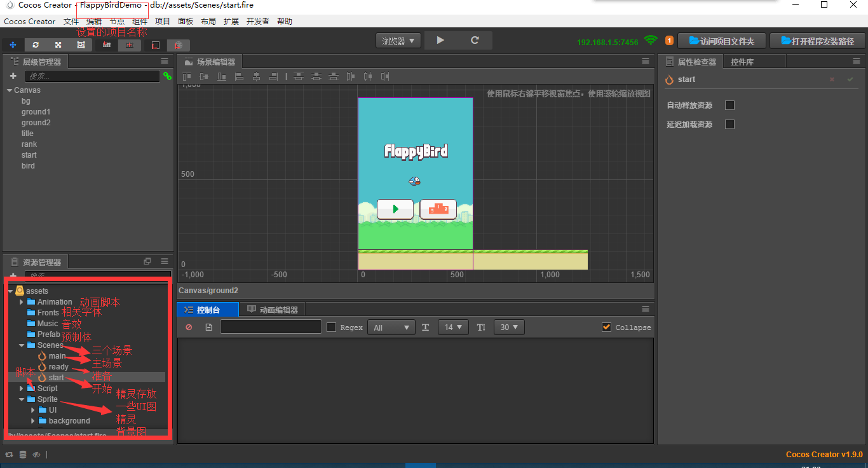Click the console filter text field
The height and width of the screenshot is (468, 868).
coord(271,327)
